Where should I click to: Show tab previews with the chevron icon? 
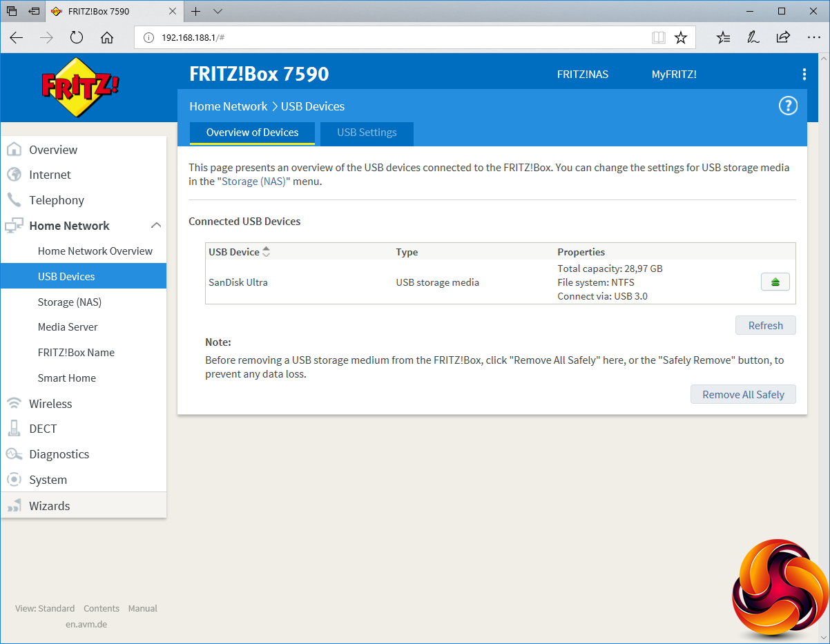[x=218, y=11]
